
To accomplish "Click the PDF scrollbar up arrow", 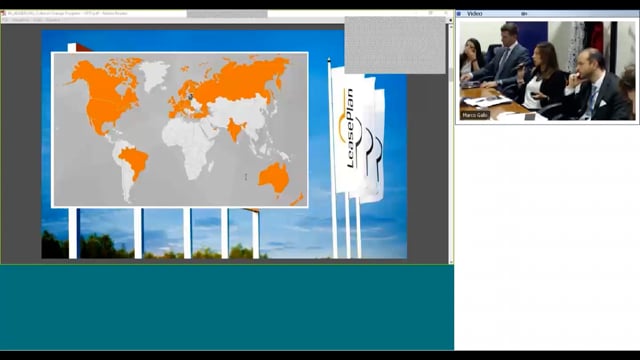I will click(x=451, y=27).
